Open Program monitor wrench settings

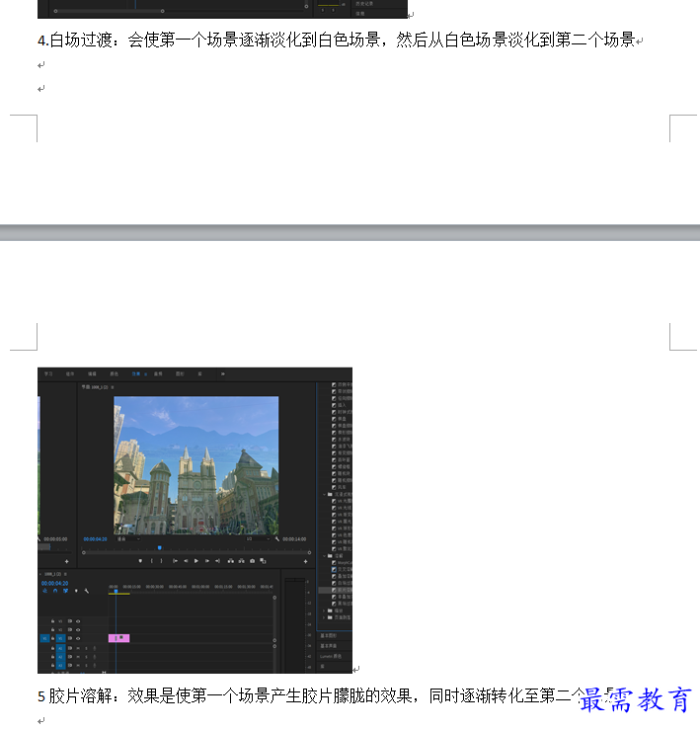point(277,539)
